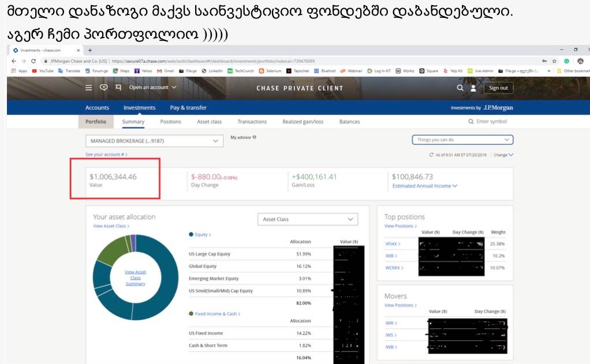Click See your account # link

(x=106, y=155)
